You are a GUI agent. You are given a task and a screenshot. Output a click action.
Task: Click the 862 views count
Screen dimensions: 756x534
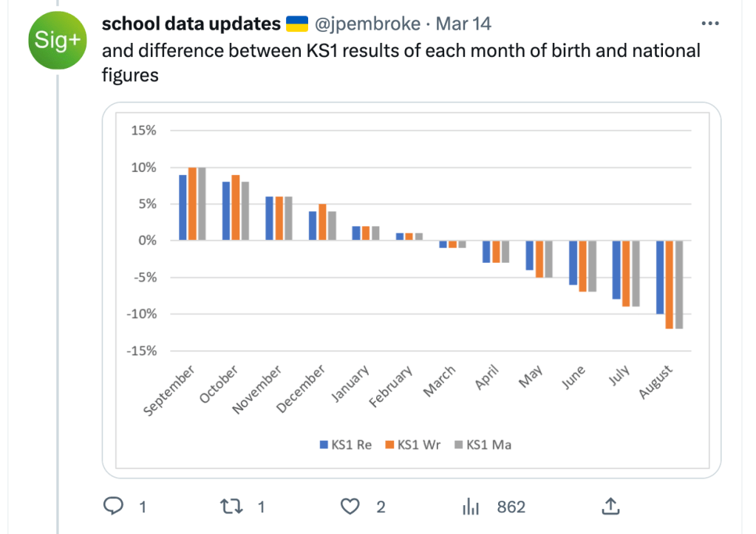click(511, 507)
